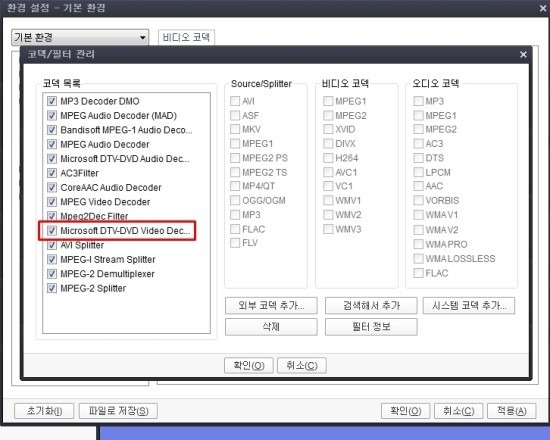The width and height of the screenshot is (550, 440).
Task: Check MPEG1 under video codecs
Action: point(328,101)
